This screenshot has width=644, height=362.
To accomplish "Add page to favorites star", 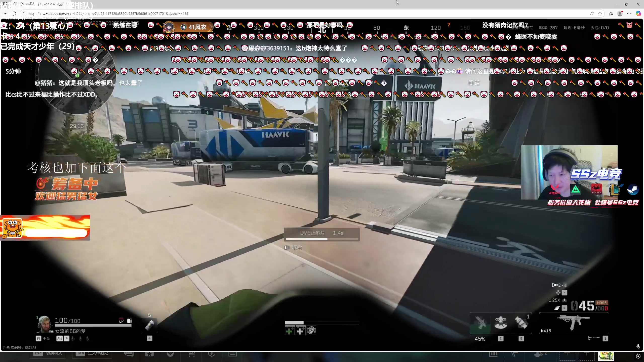I will (x=600, y=14).
